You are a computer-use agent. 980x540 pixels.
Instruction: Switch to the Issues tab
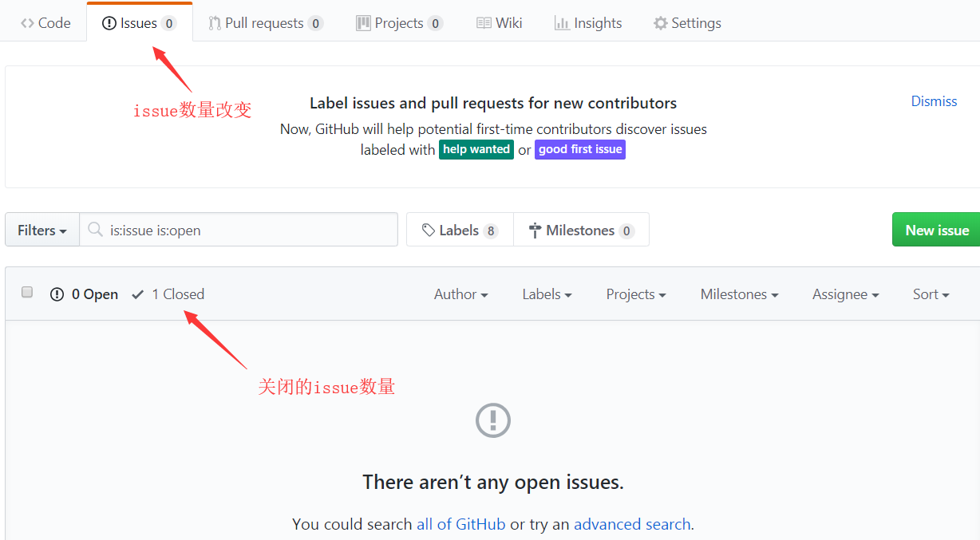tap(139, 23)
